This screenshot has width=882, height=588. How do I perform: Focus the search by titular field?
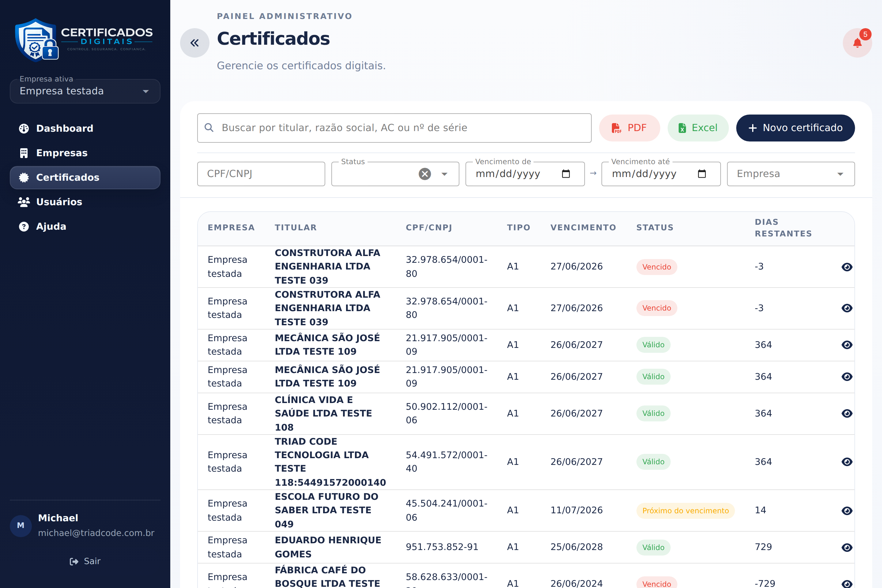pyautogui.click(x=394, y=128)
